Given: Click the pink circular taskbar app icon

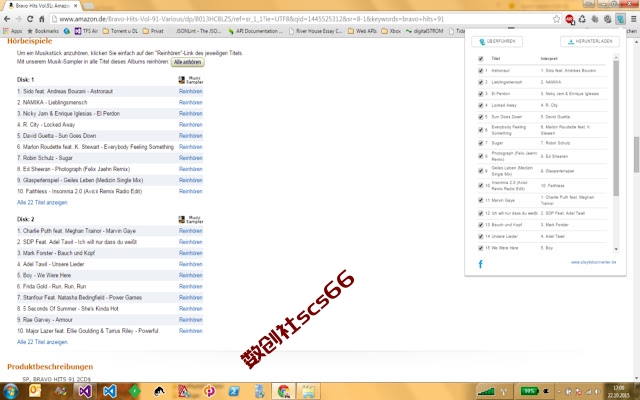Looking at the screenshot, I should pyautogui.click(x=209, y=391).
